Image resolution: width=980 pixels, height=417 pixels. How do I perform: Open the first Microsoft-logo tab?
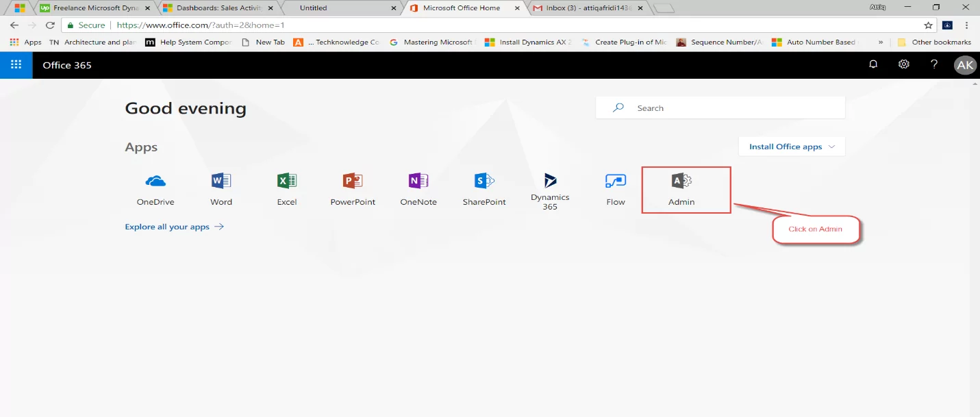pyautogui.click(x=19, y=8)
